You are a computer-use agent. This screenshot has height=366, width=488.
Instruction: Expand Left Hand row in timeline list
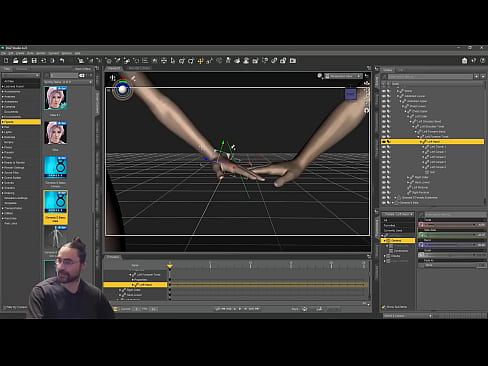pyautogui.click(x=133, y=285)
